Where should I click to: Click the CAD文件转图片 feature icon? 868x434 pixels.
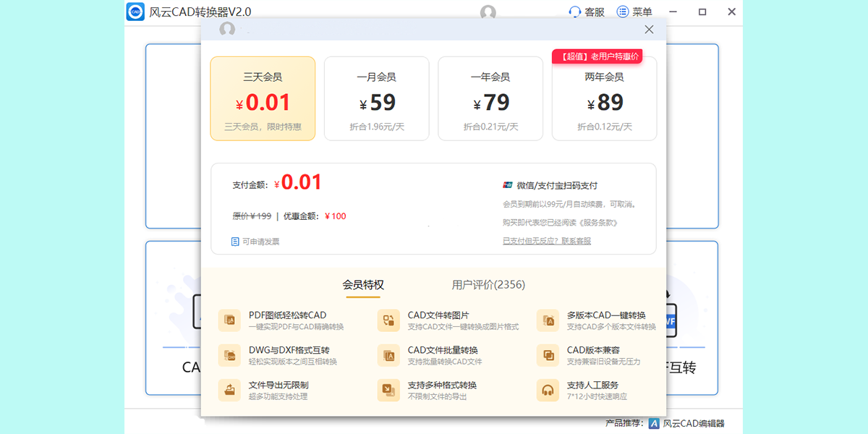388,320
